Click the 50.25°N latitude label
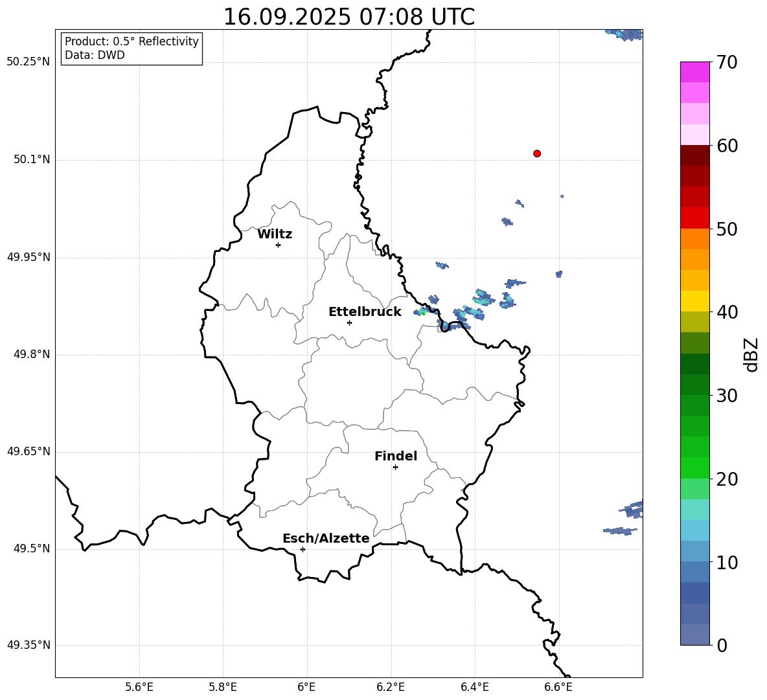Image resolution: width=767 pixels, height=700 pixels. (29, 62)
